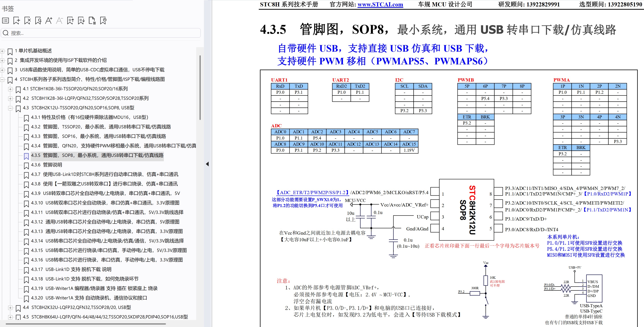Image resolution: width=644 pixels, height=327 pixels.
Task: Click the bookmark panel vertical scrollbar
Action: 200,88
